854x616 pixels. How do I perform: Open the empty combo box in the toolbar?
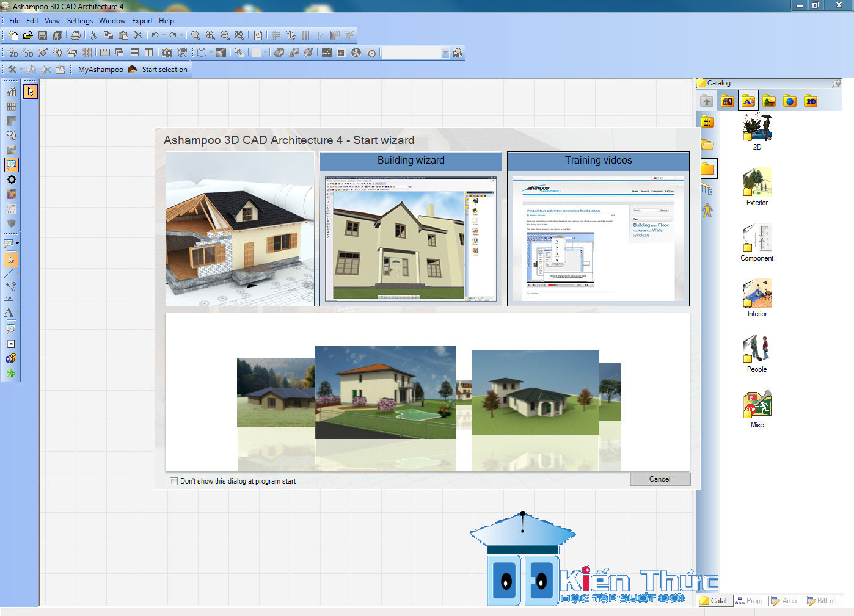[x=416, y=53]
